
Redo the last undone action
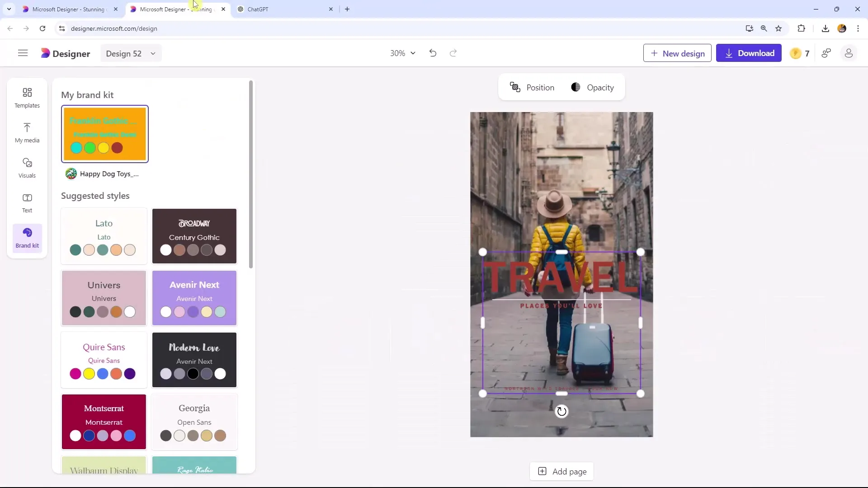(453, 53)
